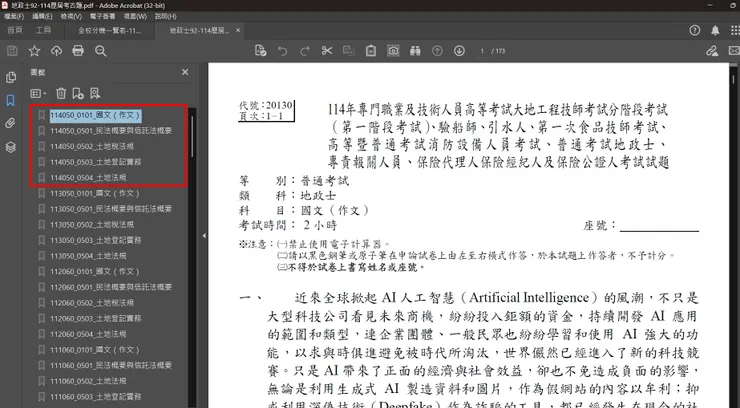Open the bookmark options dropdown menu

point(39,93)
